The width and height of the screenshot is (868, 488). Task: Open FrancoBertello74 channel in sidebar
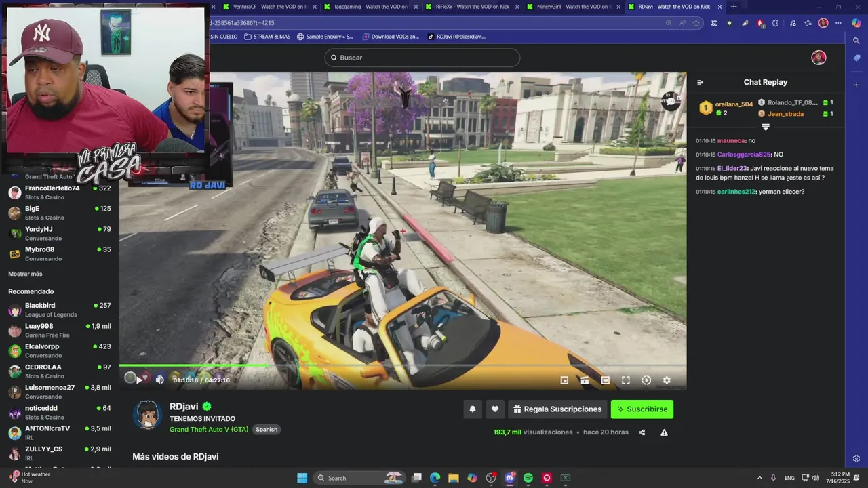tap(60, 192)
